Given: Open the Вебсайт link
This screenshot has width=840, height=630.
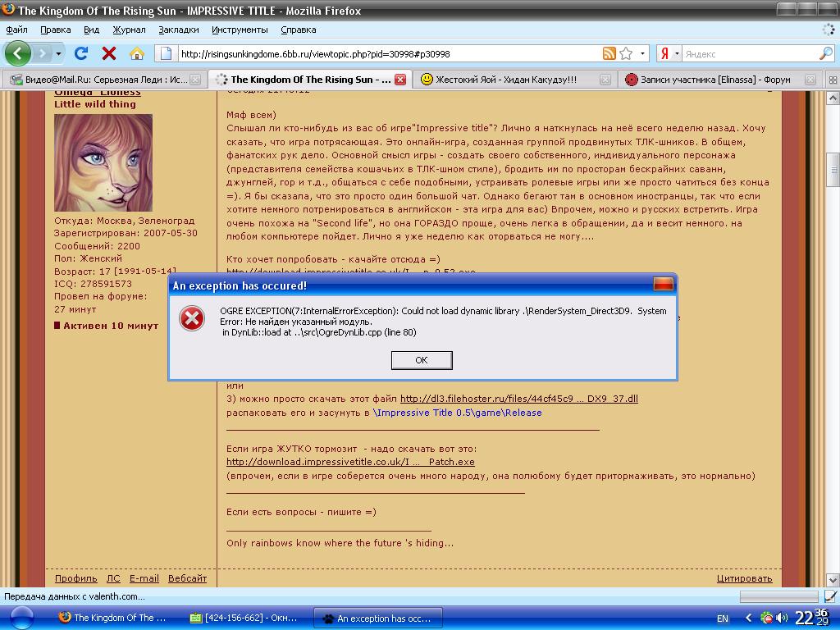Looking at the screenshot, I should click(188, 578).
